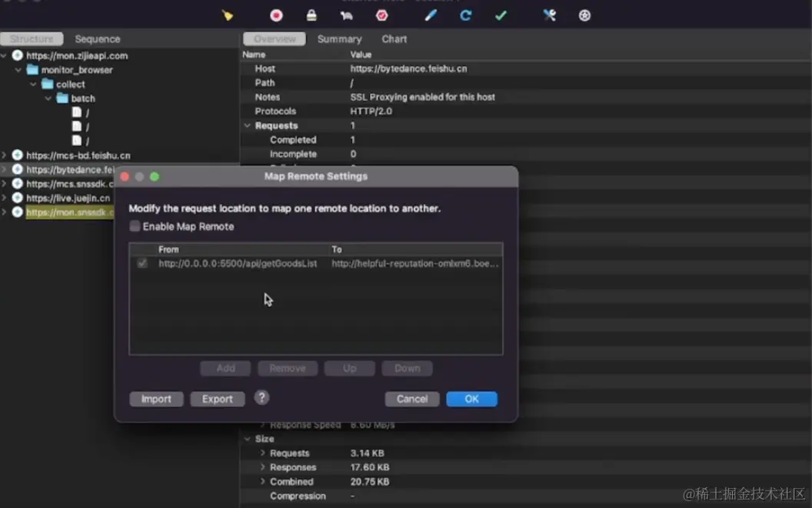The width and height of the screenshot is (812, 508).
Task: Collapse the Size overview section
Action: [x=248, y=439]
